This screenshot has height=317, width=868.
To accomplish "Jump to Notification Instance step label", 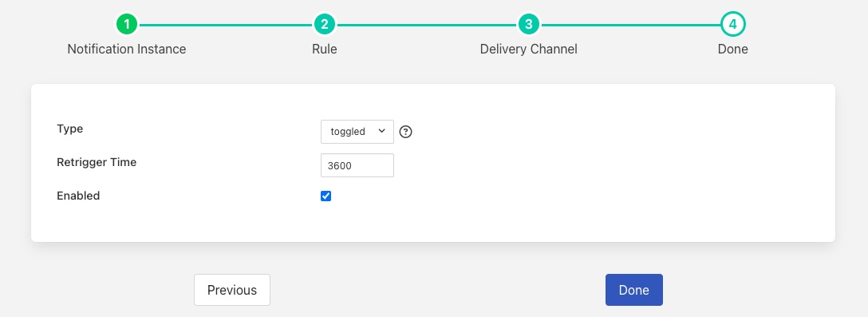I will [x=127, y=49].
